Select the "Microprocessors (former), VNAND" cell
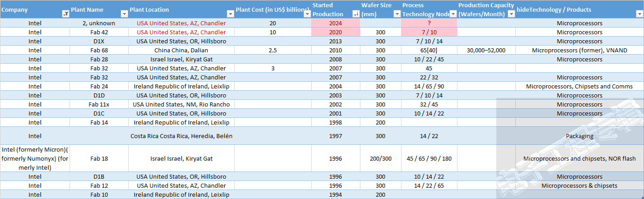The height and width of the screenshot is (199, 644). 579,50
